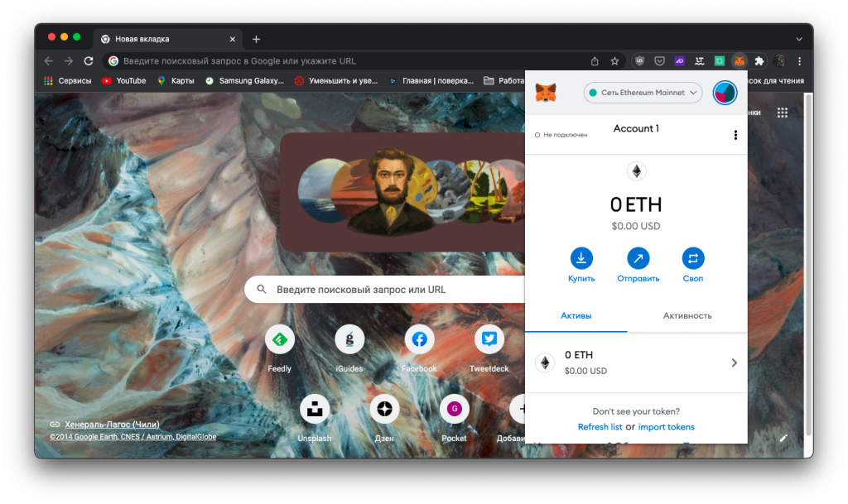The image size is (848, 504).
Task: Switch to the Активность tab
Action: [687, 315]
